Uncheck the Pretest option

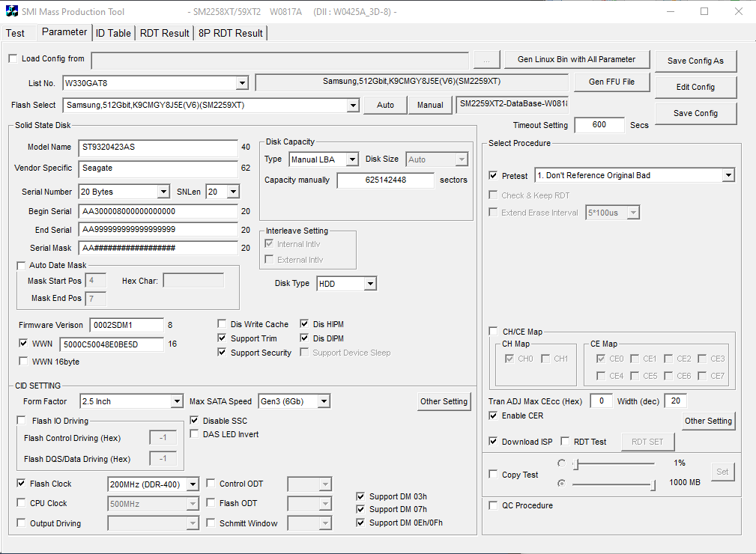tap(492, 174)
